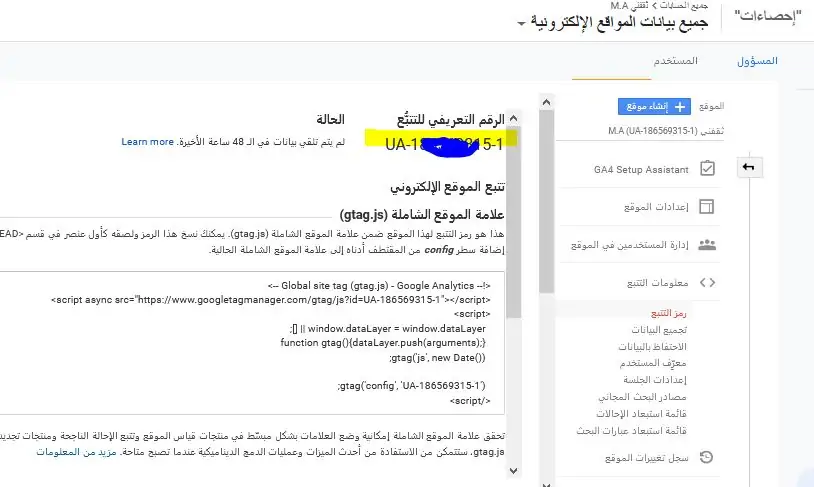The width and height of the screenshot is (814, 487).
Task: Select قائمة استبعاد عبارات البحث sub-item
Action: [x=631, y=430]
